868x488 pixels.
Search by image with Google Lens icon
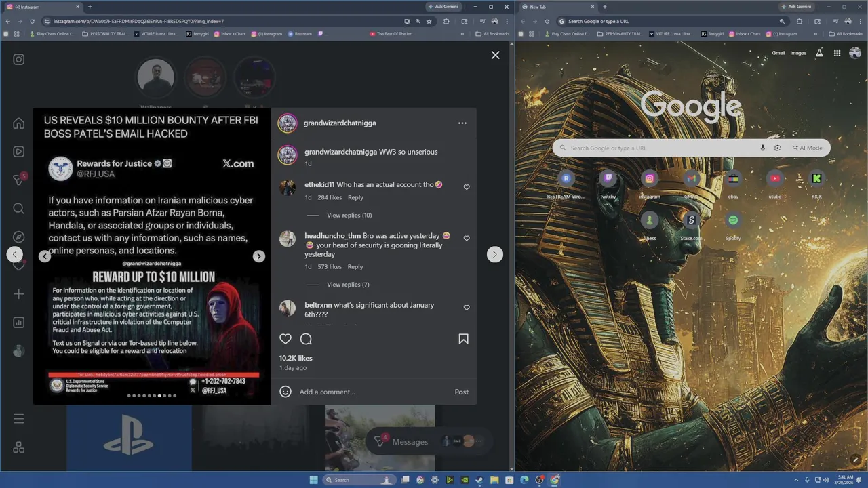(x=778, y=148)
